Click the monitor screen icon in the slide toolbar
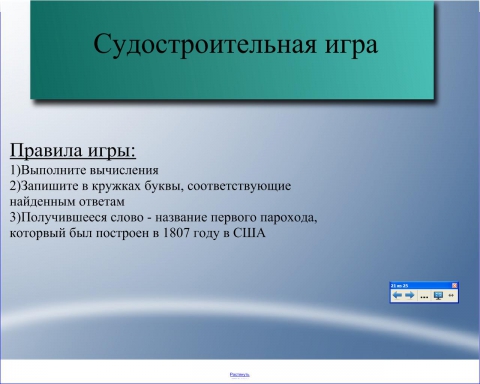 pos(438,295)
